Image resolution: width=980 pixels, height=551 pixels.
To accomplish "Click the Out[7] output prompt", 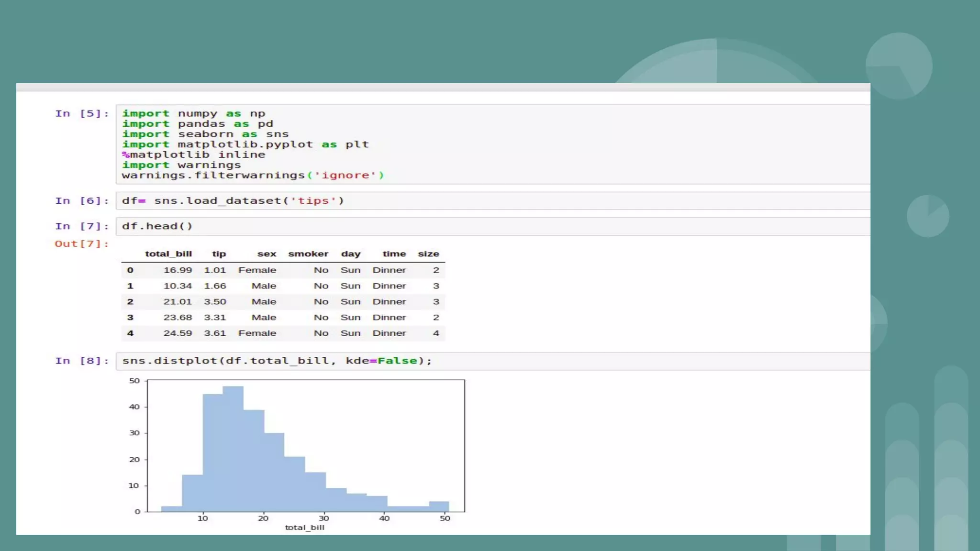I will coord(82,244).
